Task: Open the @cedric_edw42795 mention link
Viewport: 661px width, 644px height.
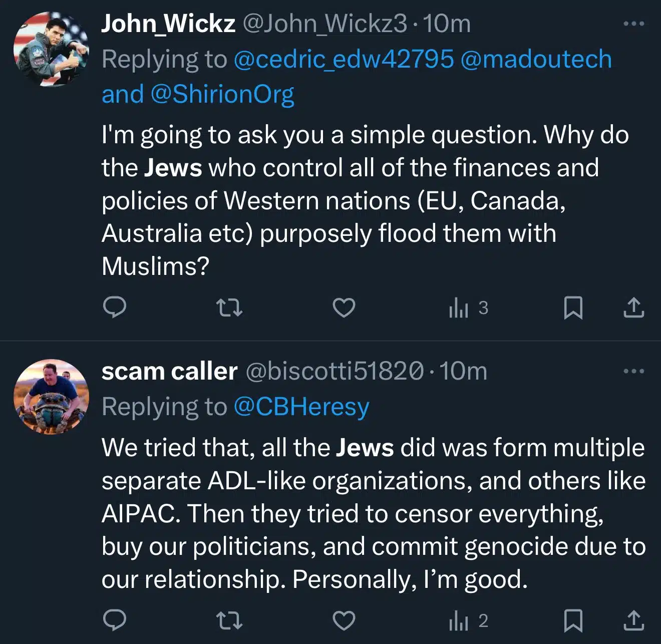Action: [x=344, y=59]
